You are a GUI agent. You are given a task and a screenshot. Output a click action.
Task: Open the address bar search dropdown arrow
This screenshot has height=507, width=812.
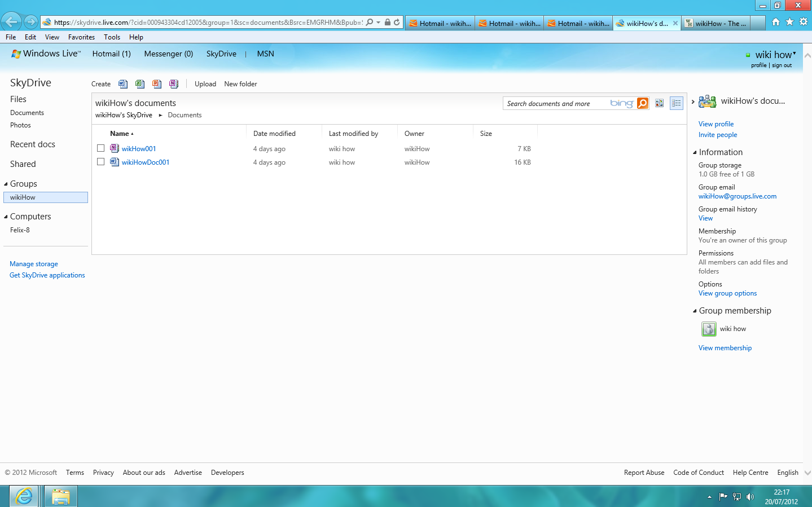point(378,23)
